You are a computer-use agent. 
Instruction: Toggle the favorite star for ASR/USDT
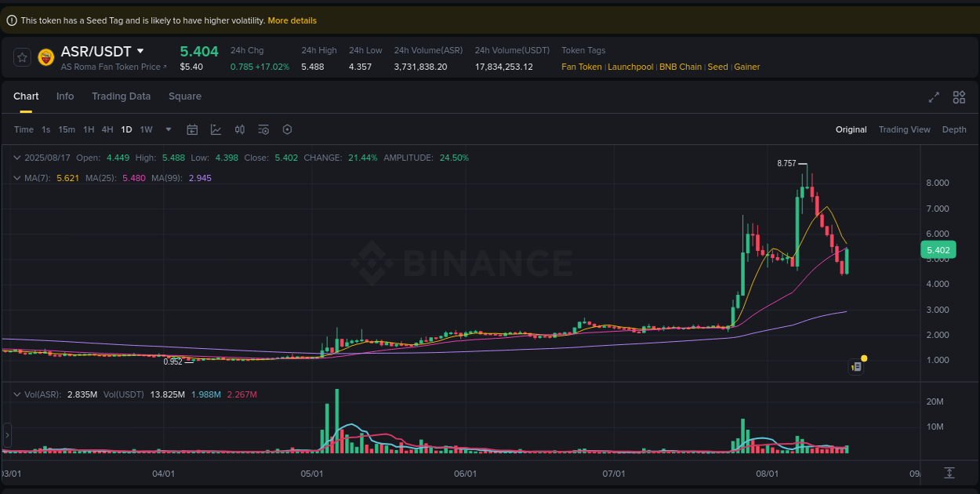22,56
